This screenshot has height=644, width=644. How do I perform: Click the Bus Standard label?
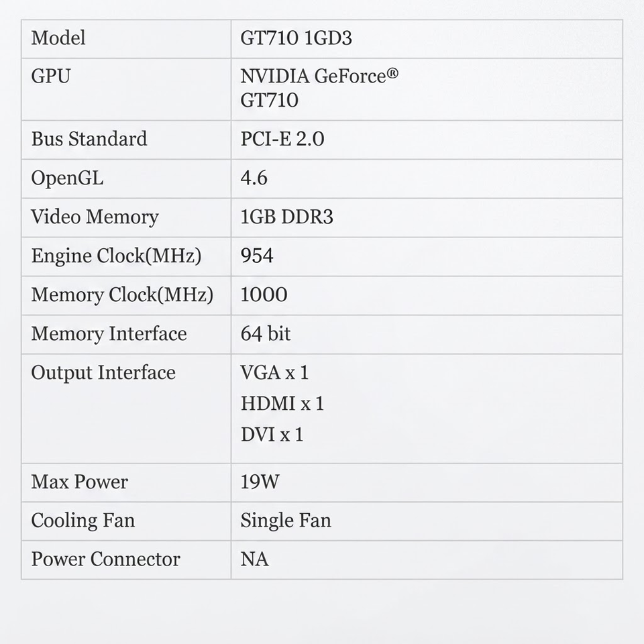click(x=89, y=139)
